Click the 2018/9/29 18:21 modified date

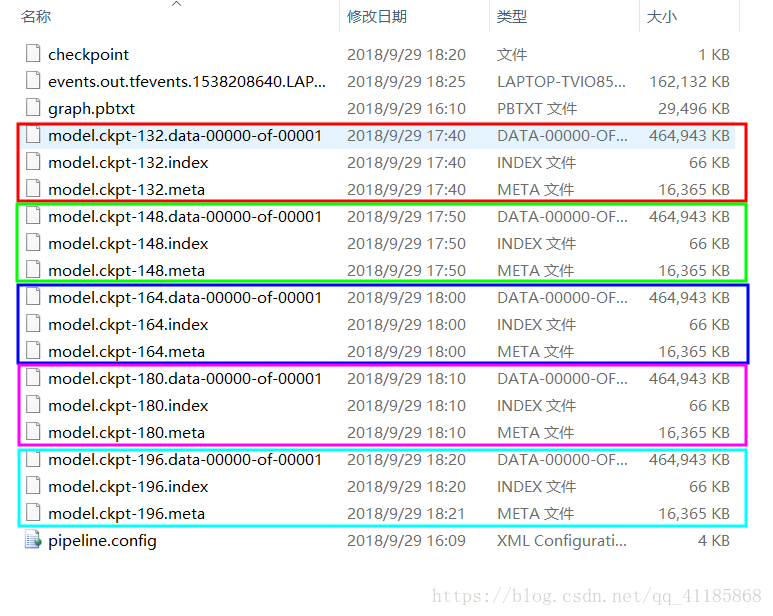pyautogui.click(x=406, y=513)
